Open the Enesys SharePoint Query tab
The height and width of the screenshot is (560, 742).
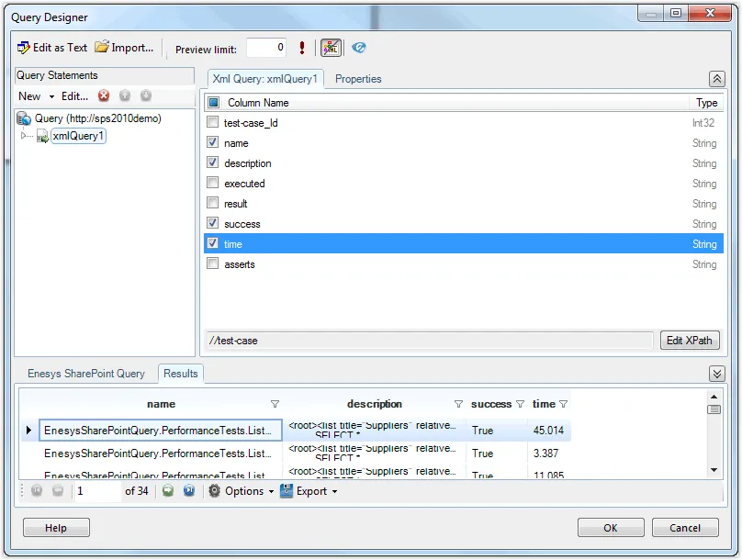[x=86, y=374]
